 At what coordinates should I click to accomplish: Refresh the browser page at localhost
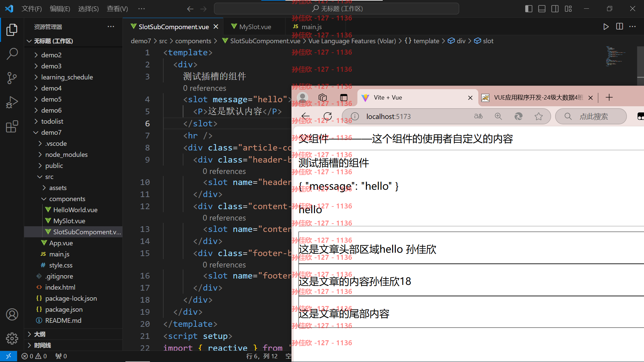point(328,116)
